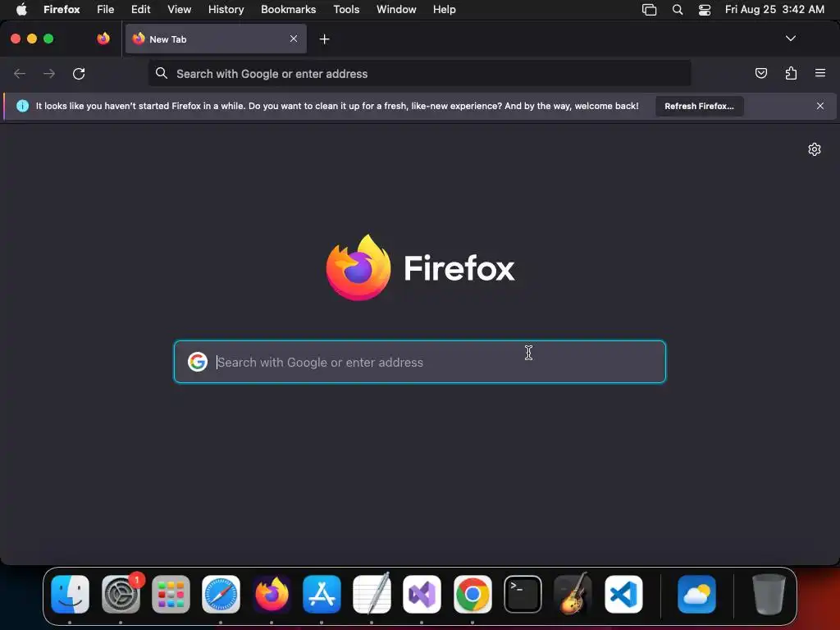Open the View menu

[x=179, y=10]
